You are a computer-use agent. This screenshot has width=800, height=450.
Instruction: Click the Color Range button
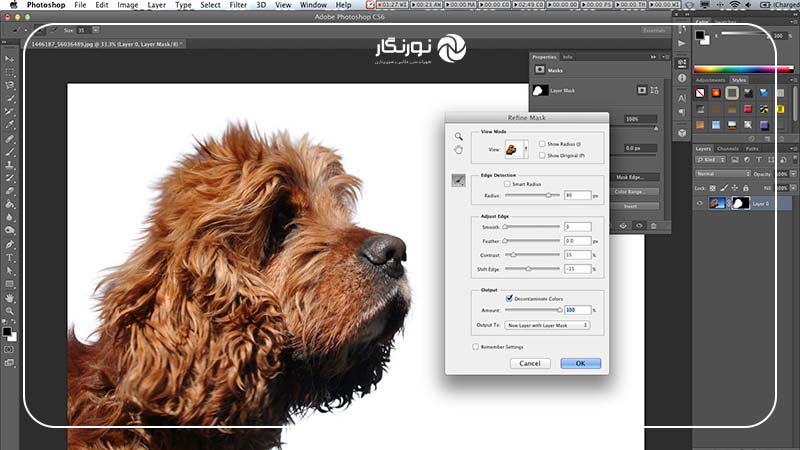635,192
